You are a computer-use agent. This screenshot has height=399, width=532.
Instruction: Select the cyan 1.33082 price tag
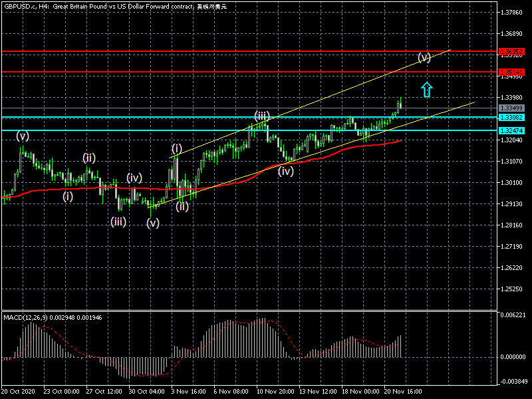[511, 118]
